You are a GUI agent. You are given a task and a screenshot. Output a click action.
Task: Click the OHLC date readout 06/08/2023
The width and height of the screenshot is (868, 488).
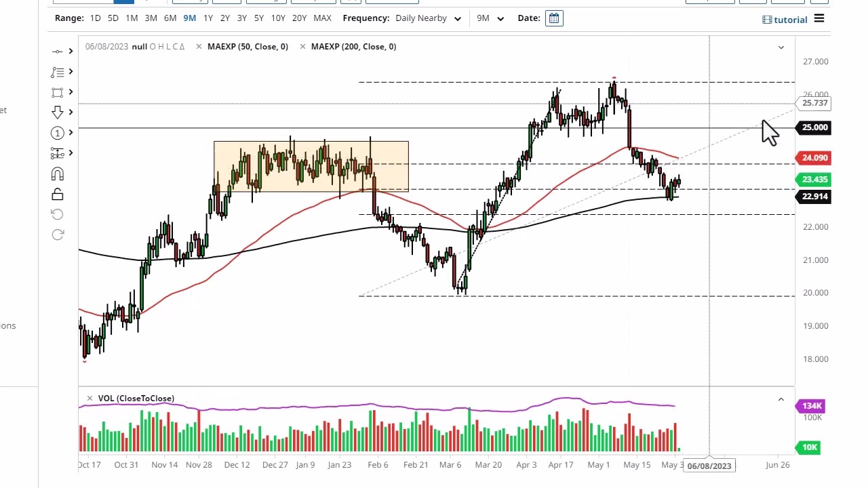[x=108, y=46]
